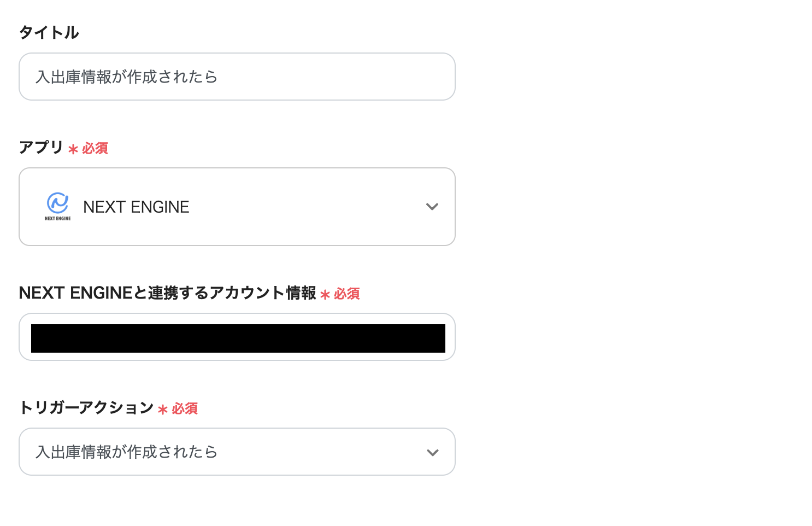The image size is (812, 526).
Task: Click the タイトル field label
Action: (49, 33)
